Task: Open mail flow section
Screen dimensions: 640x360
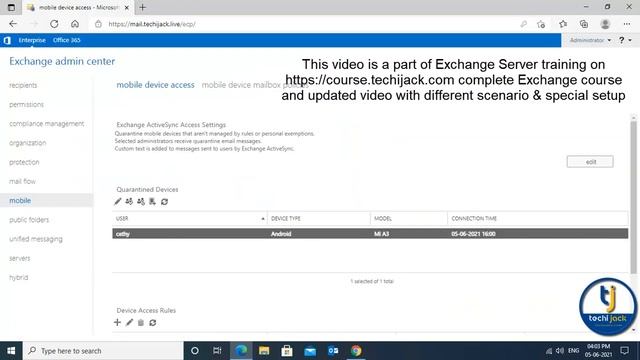Action: pos(22,181)
